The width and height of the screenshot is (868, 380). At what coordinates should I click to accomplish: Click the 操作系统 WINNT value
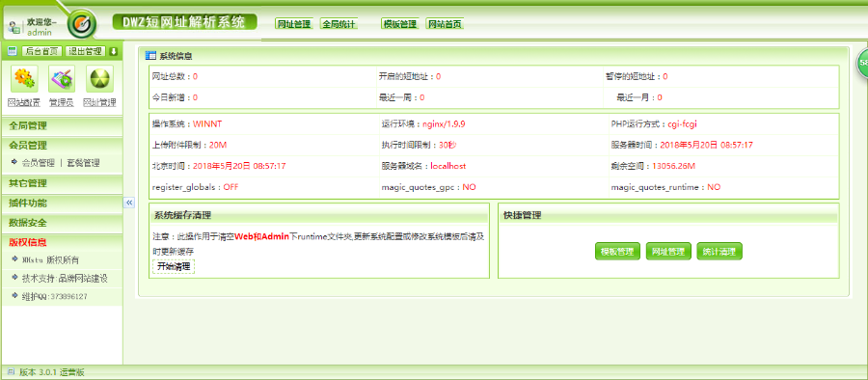point(207,124)
